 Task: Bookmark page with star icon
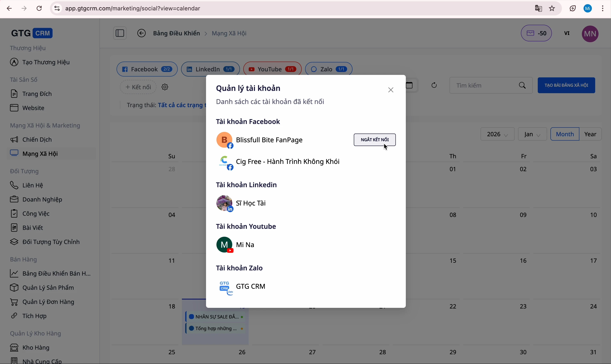(x=552, y=9)
